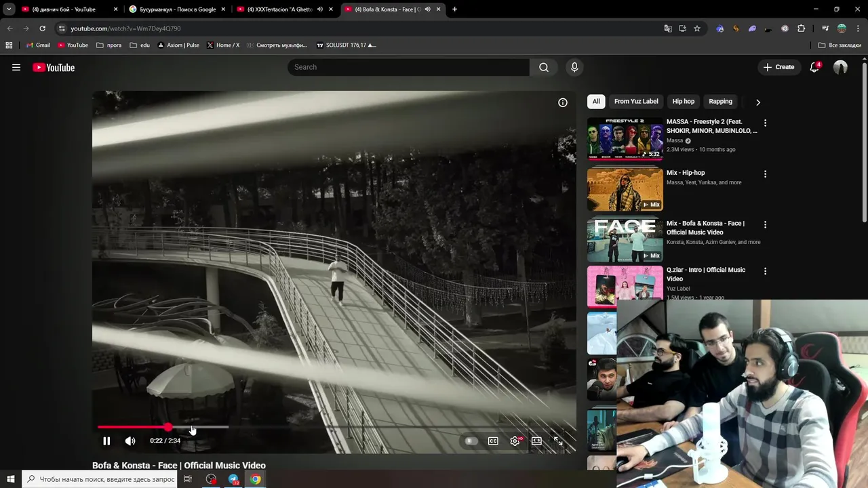Select the Rapping filter chip
The height and width of the screenshot is (488, 868).
pos(720,102)
